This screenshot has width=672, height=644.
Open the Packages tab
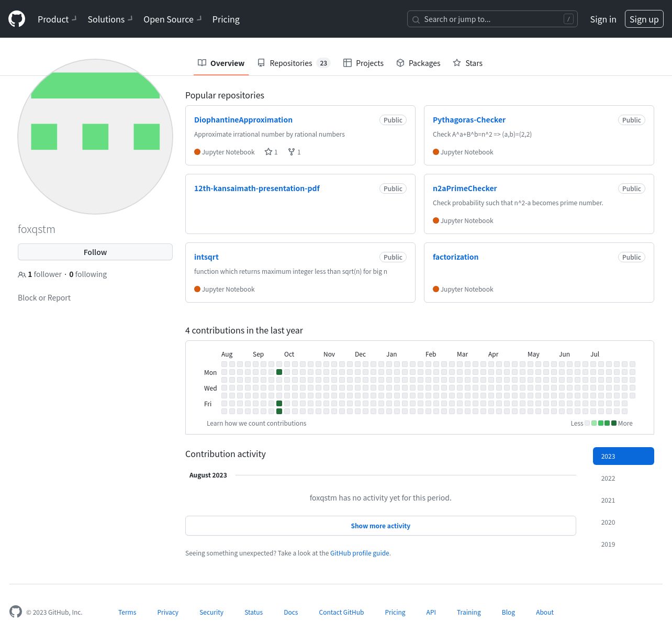tap(418, 63)
